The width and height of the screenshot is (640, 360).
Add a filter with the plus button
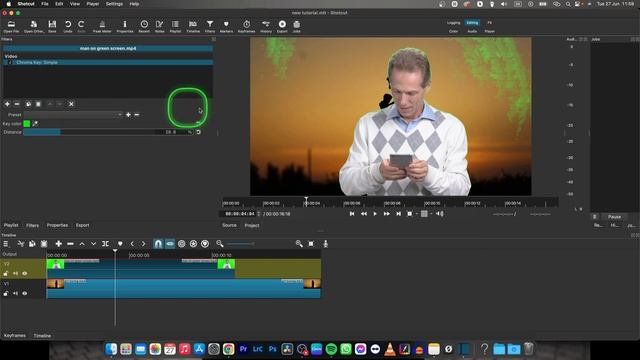pos(7,104)
